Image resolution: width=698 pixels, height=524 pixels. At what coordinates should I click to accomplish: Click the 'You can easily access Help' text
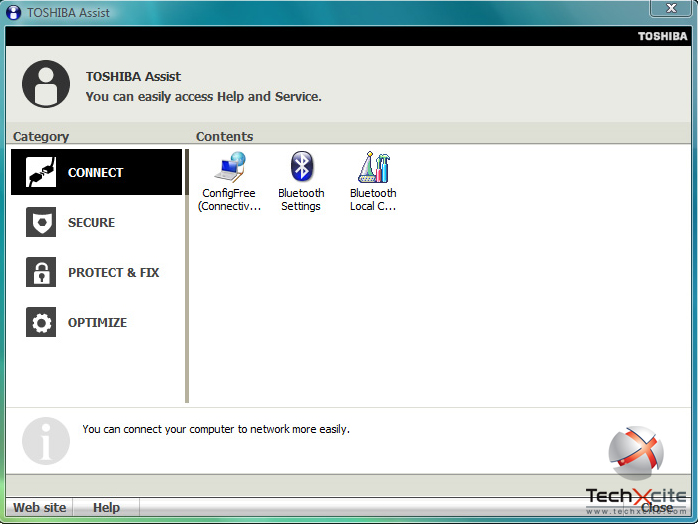pyautogui.click(x=204, y=97)
